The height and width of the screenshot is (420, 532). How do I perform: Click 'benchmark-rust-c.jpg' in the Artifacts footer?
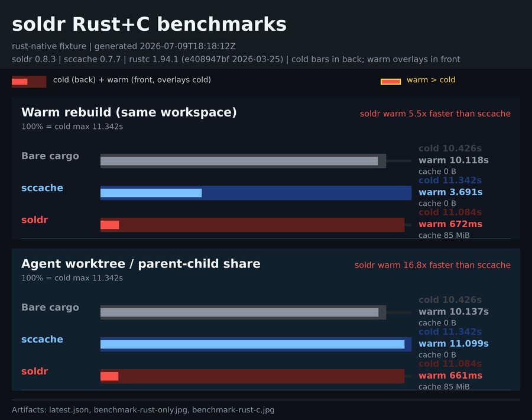[x=233, y=410]
